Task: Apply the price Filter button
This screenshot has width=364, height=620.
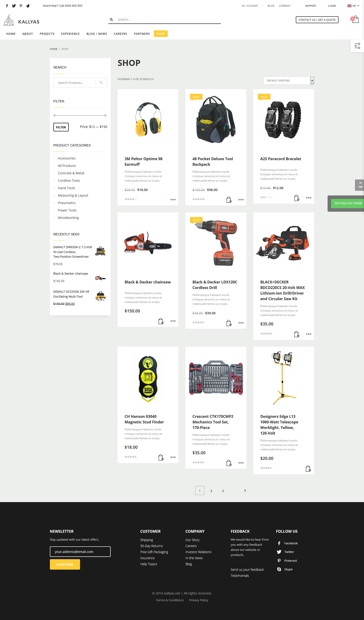Action: 61,127
